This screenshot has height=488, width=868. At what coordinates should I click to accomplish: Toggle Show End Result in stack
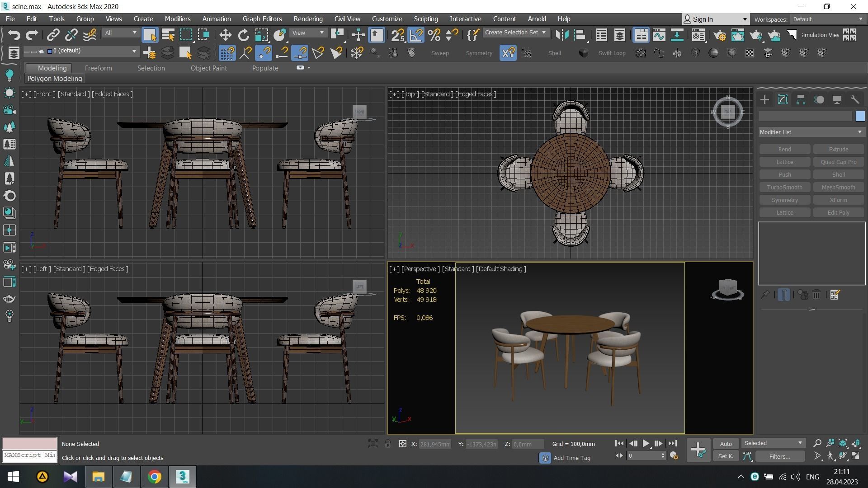point(784,295)
